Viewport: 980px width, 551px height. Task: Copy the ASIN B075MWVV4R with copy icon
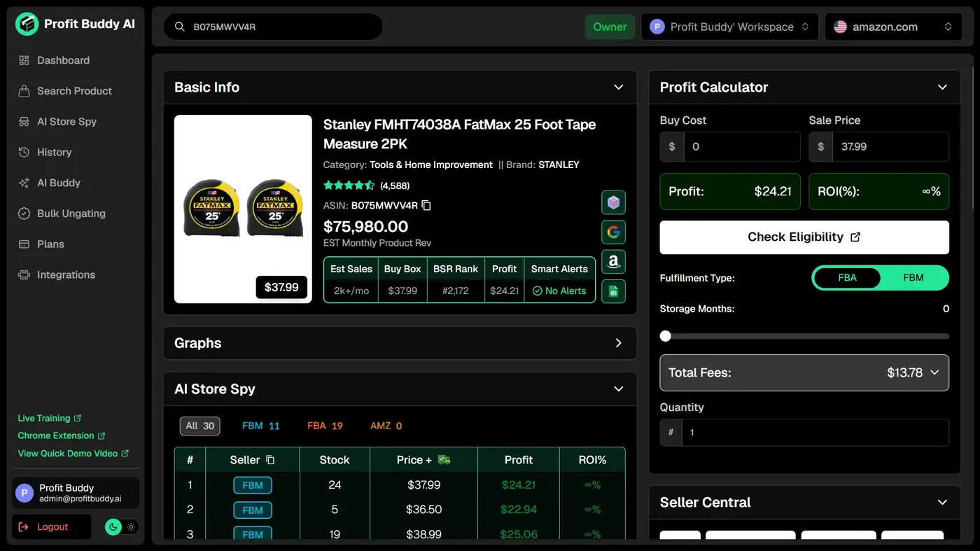pyautogui.click(x=426, y=206)
